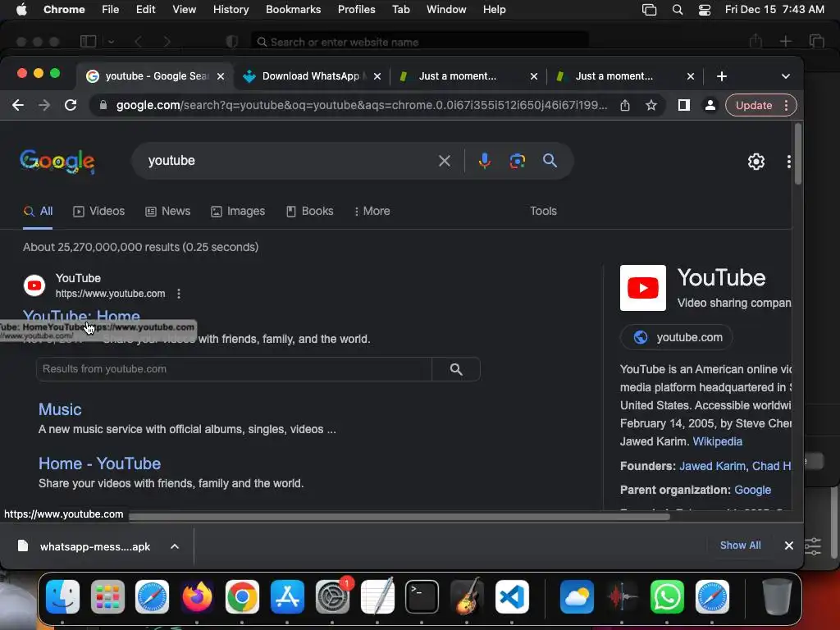Image resolution: width=840 pixels, height=630 pixels.
Task: Click the YouTube logo in knowledge panel
Action: click(643, 288)
